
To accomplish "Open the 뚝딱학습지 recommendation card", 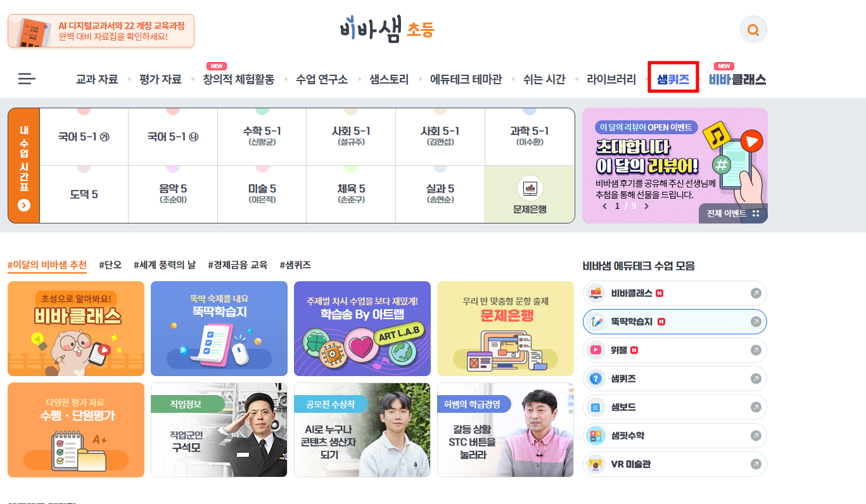I will tap(219, 329).
